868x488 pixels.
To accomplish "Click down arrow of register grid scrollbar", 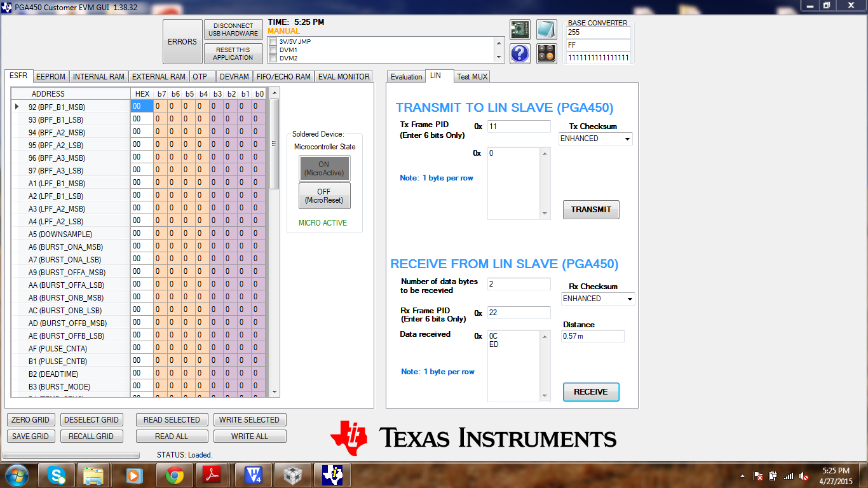I will pos(275,392).
